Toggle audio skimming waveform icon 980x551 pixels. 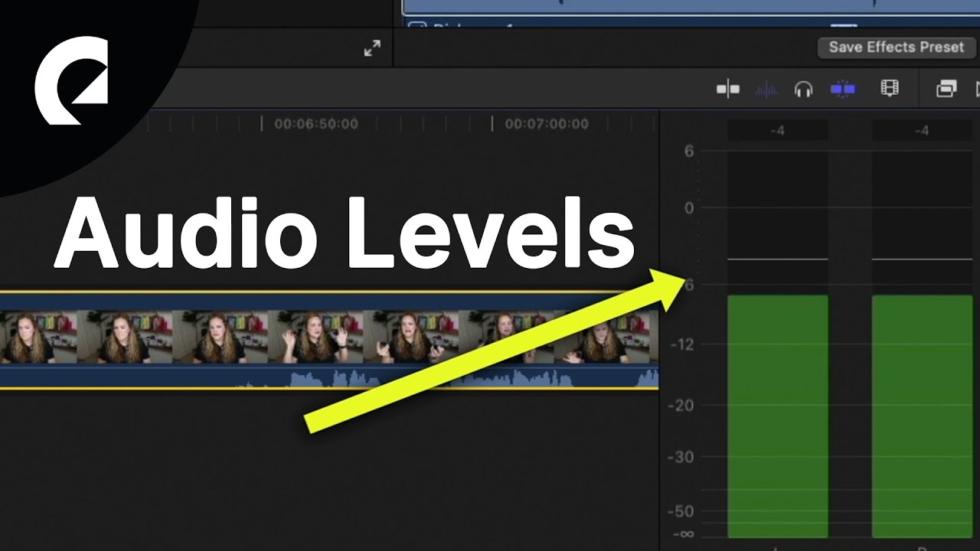pyautogui.click(x=766, y=90)
